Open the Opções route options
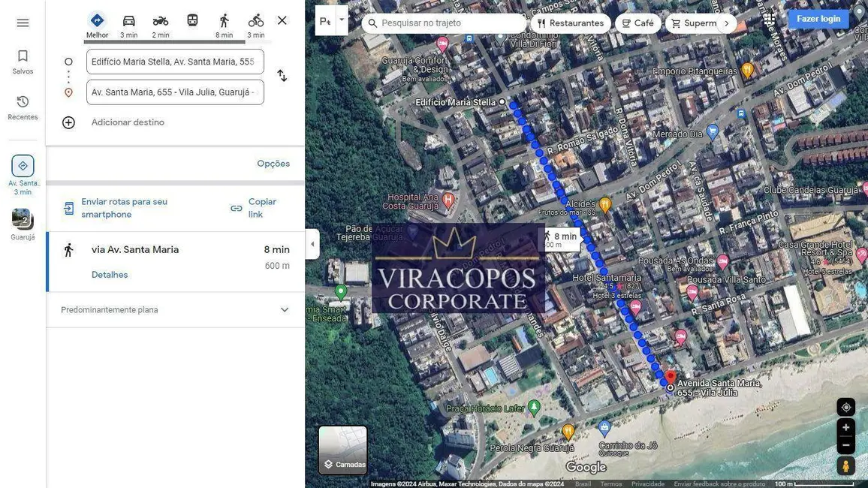 click(x=273, y=164)
